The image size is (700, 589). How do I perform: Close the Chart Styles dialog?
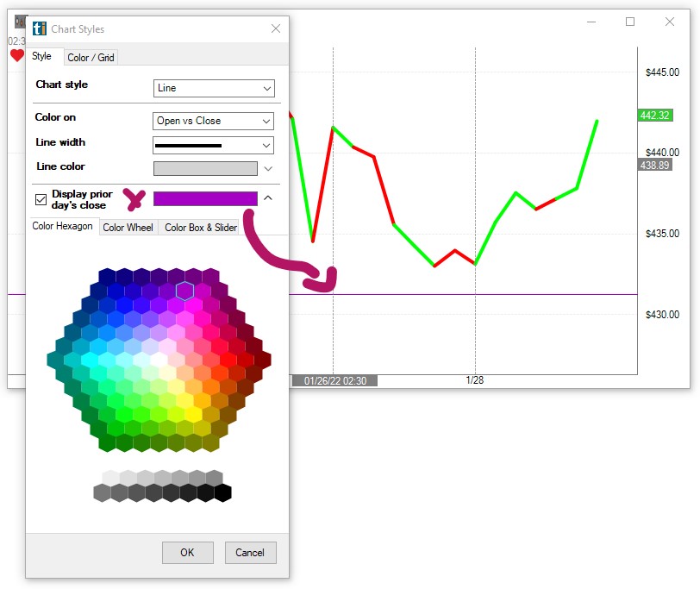[276, 28]
